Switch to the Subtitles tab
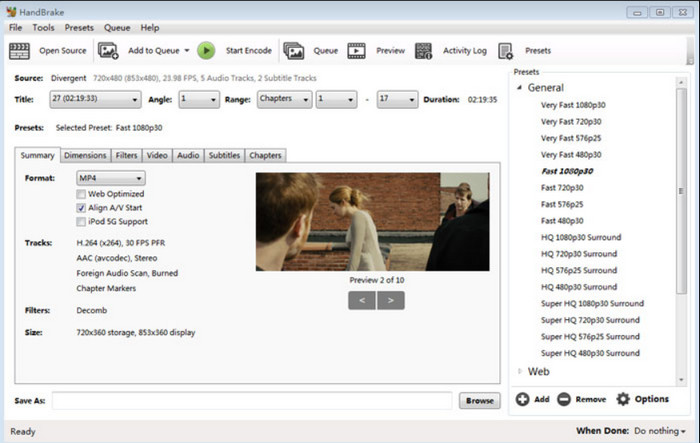This screenshot has height=443, width=700. [224, 155]
